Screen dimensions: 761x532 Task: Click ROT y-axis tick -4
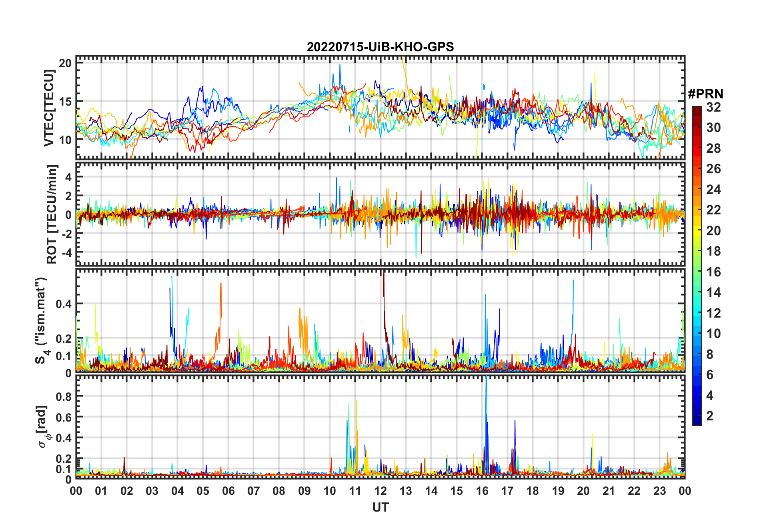(x=66, y=252)
